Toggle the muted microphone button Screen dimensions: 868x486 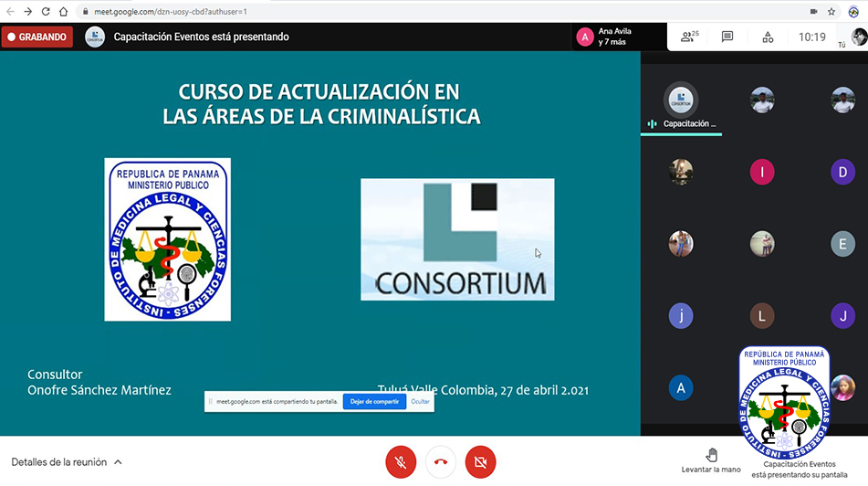coord(401,461)
